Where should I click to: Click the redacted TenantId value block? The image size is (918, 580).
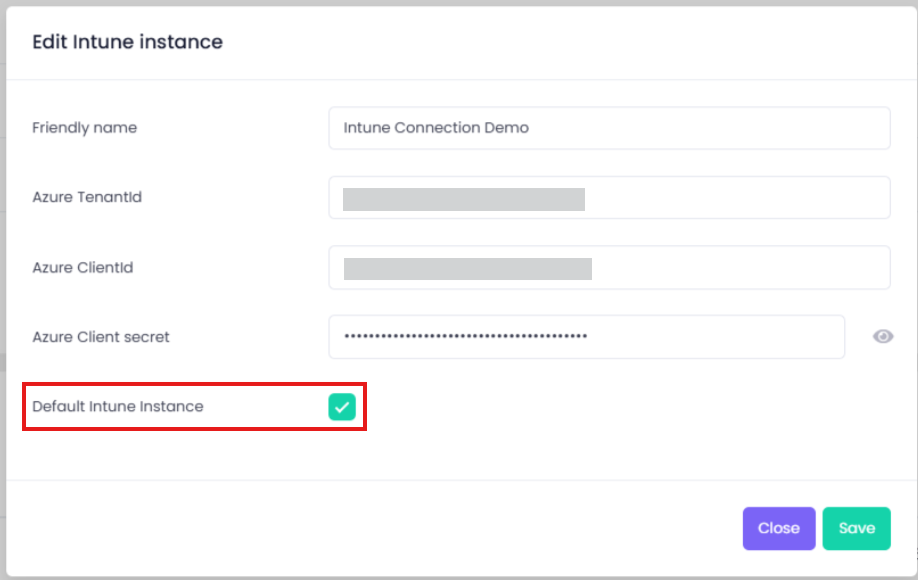463,199
